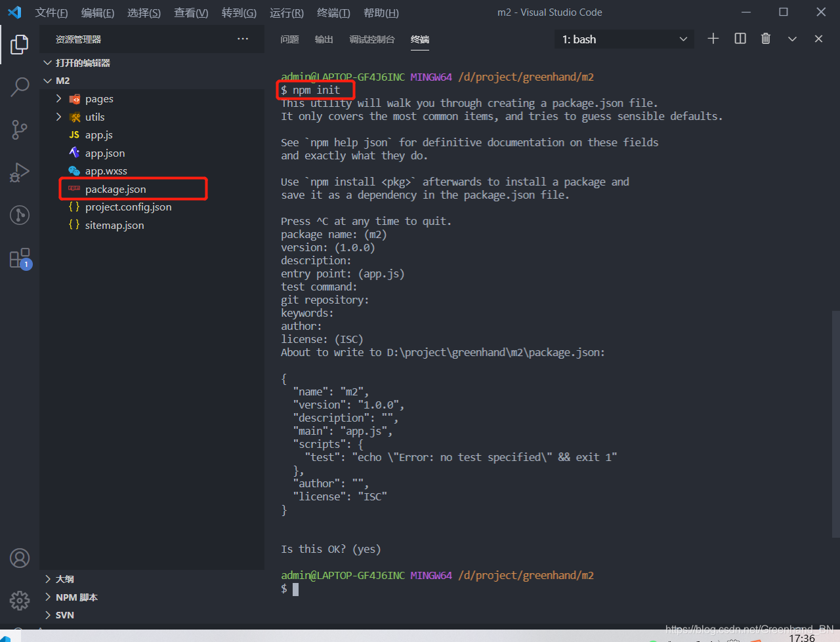Expand the NPM 脚本 section
This screenshot has width=840, height=642.
(48, 597)
